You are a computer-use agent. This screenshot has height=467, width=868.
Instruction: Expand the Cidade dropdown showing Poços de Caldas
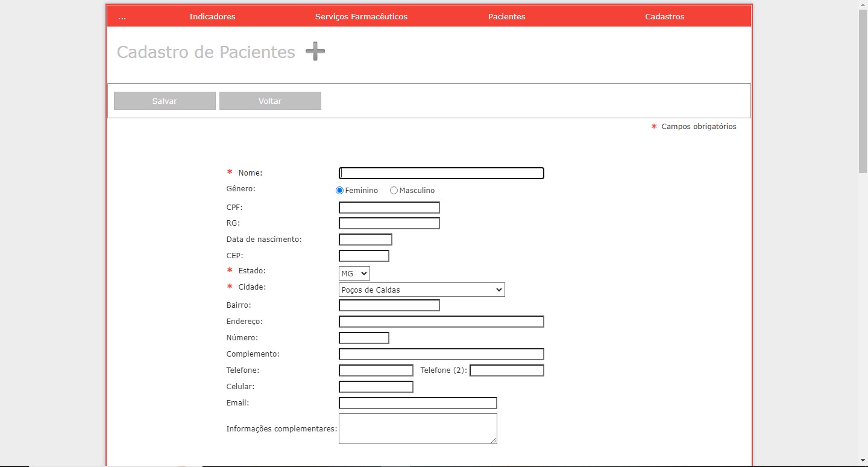coord(421,290)
